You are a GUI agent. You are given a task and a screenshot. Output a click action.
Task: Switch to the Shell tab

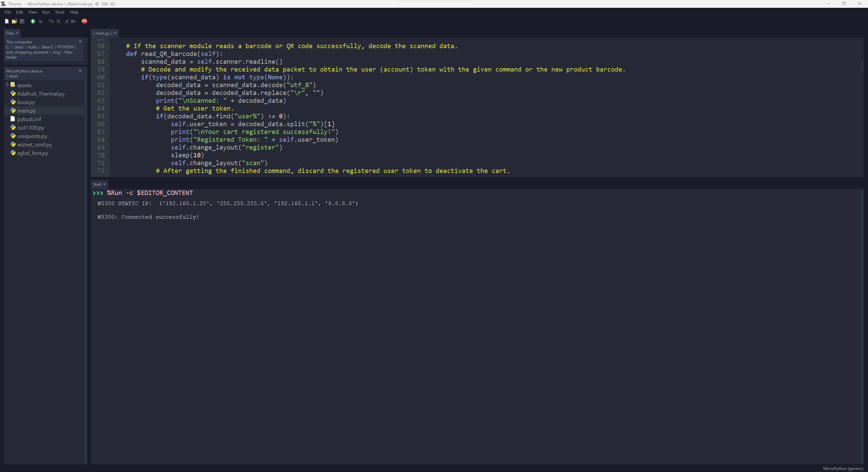tap(97, 184)
